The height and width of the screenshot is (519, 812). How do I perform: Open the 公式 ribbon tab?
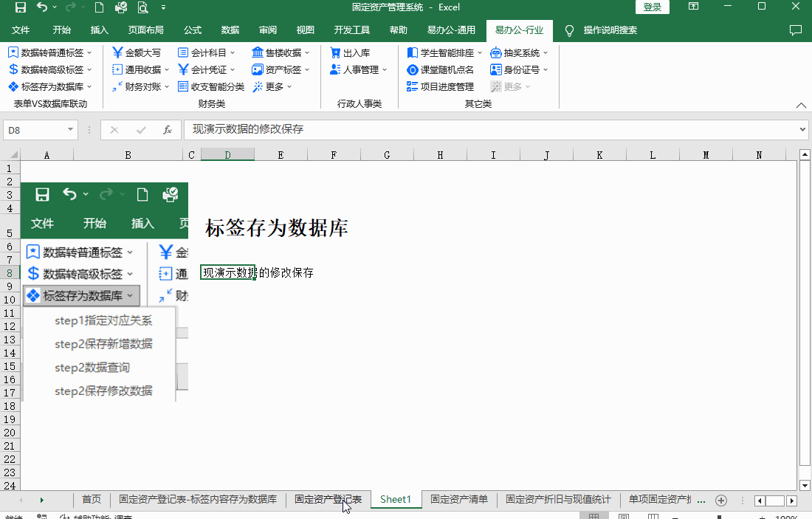tap(193, 30)
